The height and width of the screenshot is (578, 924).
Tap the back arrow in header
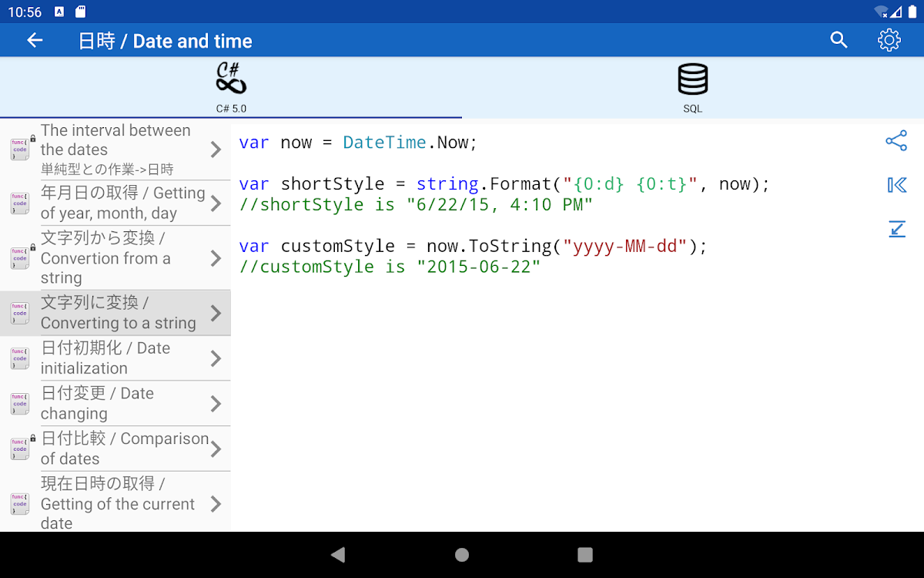pyautogui.click(x=35, y=41)
